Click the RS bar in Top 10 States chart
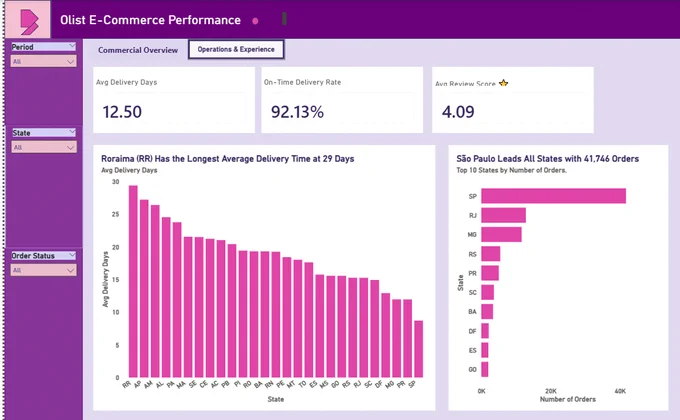This screenshot has height=420, width=680. pyautogui.click(x=491, y=254)
